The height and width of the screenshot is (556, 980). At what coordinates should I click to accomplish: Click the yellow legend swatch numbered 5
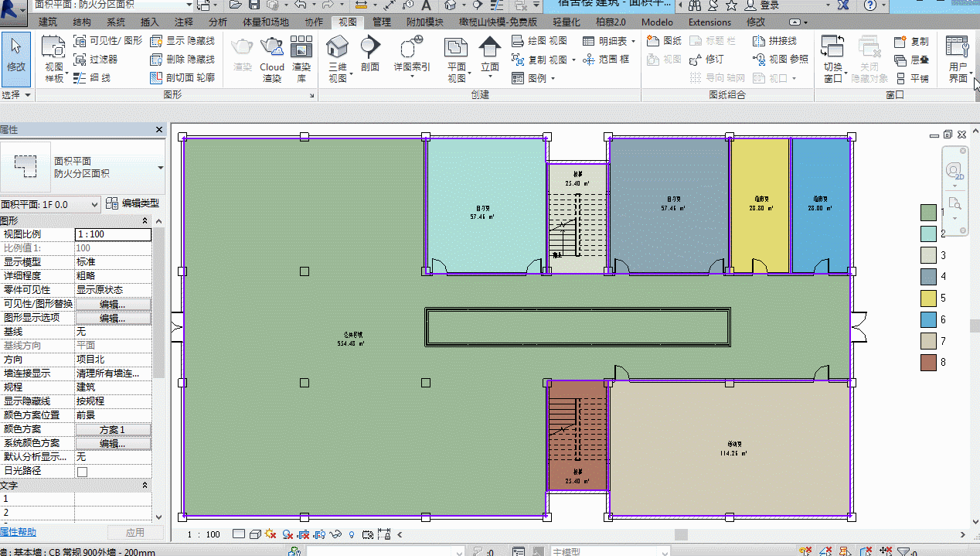point(928,298)
